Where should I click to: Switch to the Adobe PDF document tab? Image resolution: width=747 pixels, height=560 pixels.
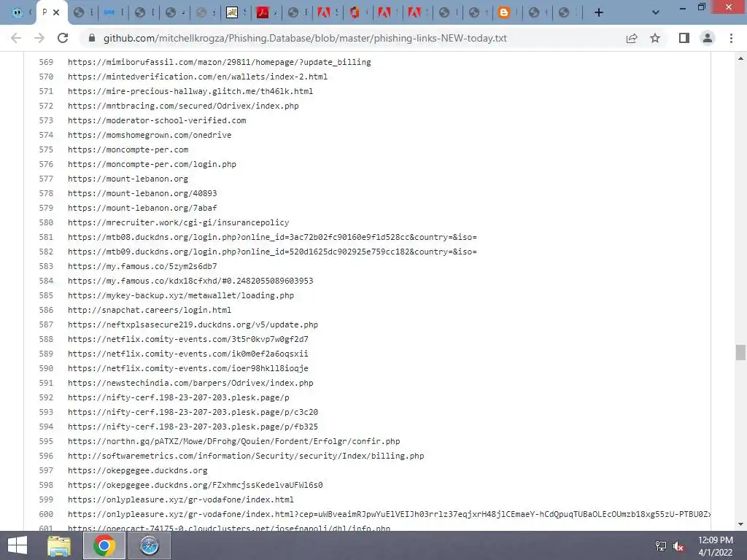coord(263,13)
